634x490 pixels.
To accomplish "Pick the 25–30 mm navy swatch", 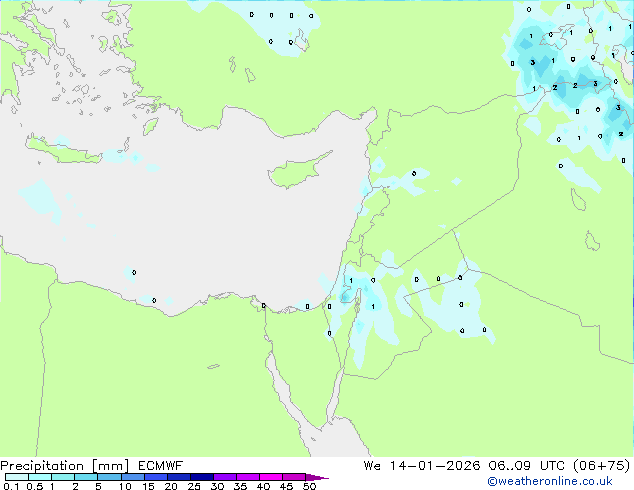I will (x=201, y=477).
